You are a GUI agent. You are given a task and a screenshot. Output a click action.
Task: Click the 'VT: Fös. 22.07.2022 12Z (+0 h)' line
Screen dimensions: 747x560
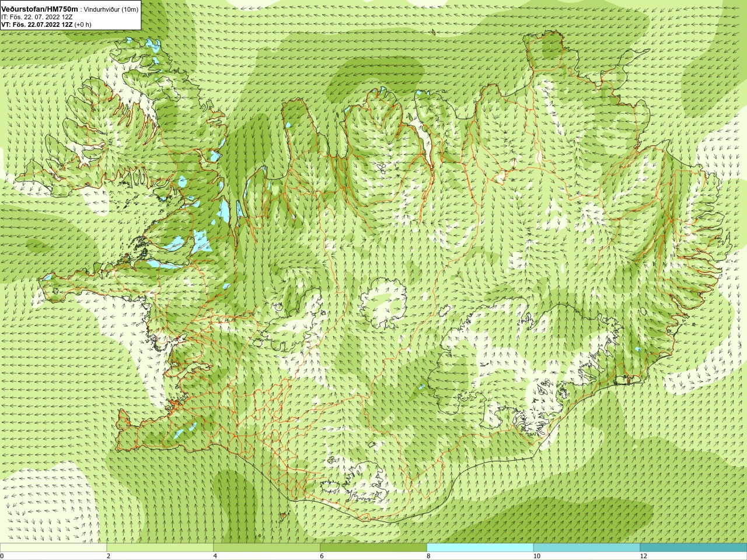pyautogui.click(x=46, y=24)
